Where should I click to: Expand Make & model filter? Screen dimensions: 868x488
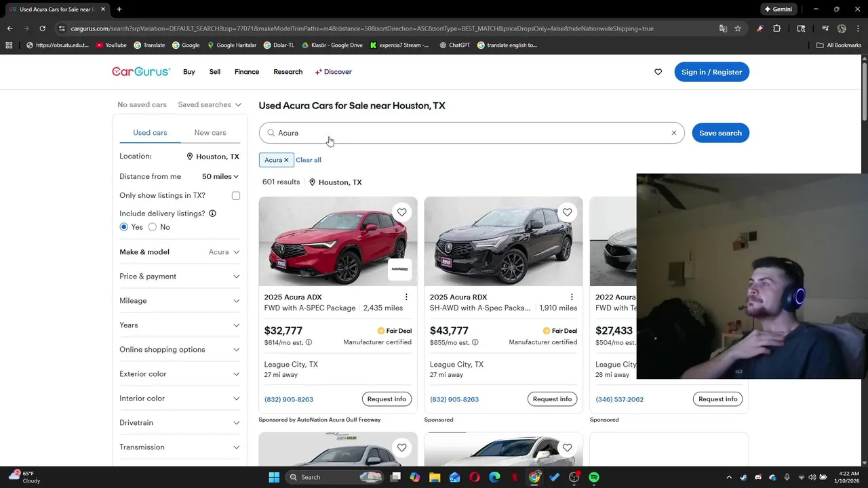(x=180, y=252)
